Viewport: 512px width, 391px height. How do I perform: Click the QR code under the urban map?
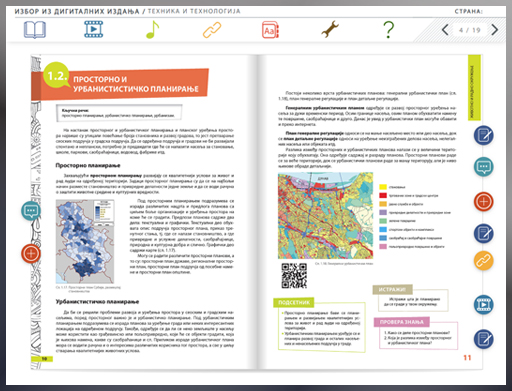click(294, 276)
